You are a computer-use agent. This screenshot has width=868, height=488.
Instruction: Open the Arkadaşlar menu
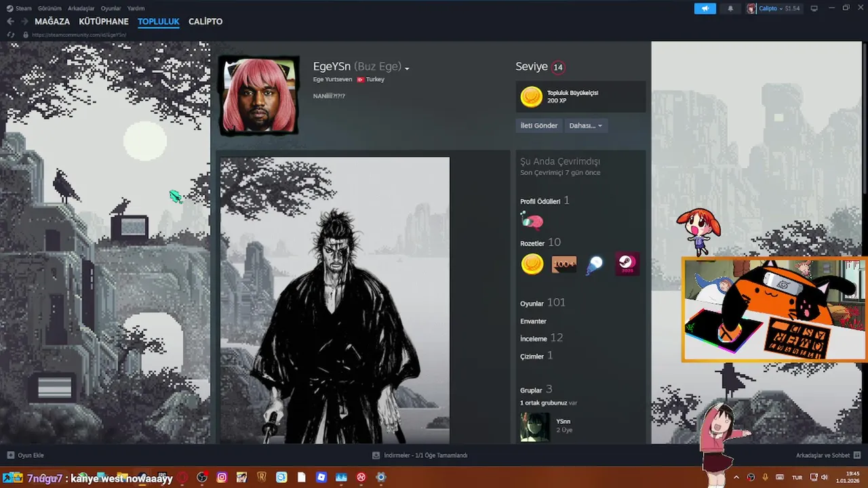[81, 8]
